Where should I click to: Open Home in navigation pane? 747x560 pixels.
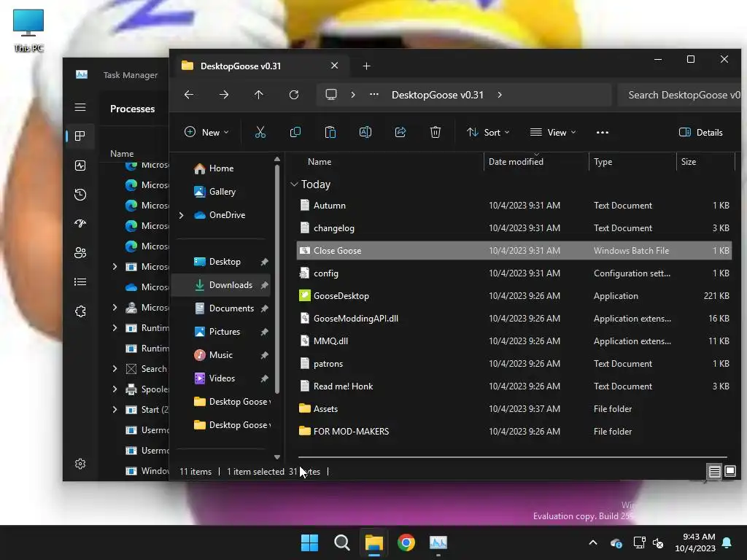tap(221, 168)
